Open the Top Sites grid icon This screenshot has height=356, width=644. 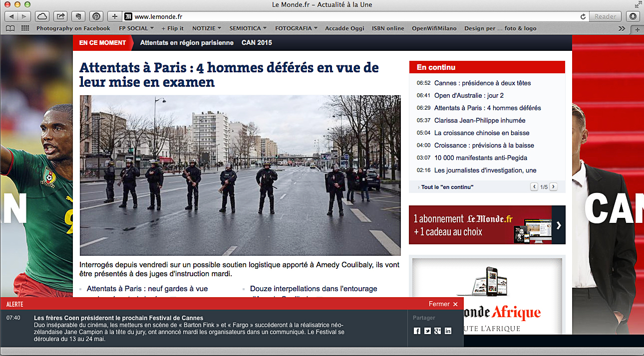pos(25,28)
